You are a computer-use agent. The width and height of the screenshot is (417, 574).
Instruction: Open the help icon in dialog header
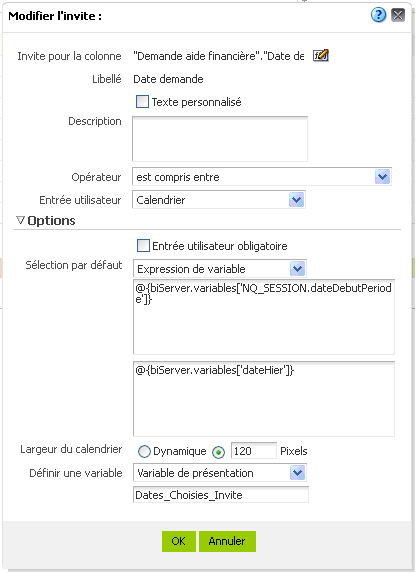pos(378,15)
